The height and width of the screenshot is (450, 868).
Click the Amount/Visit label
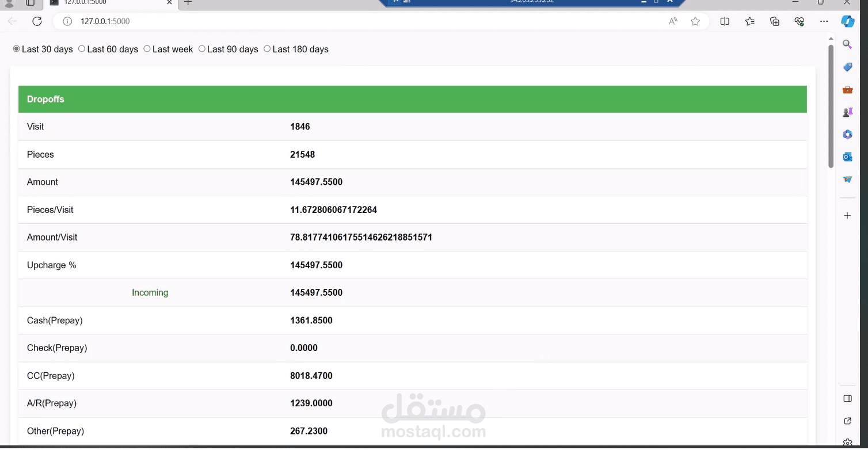tap(52, 237)
